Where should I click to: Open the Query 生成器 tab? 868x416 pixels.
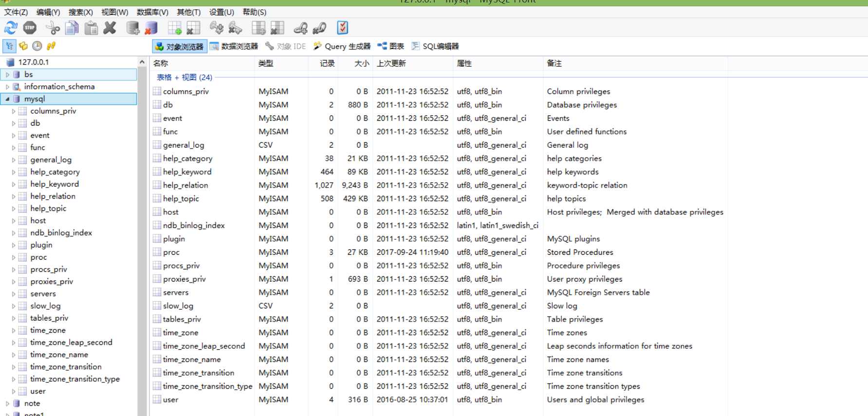tap(342, 46)
